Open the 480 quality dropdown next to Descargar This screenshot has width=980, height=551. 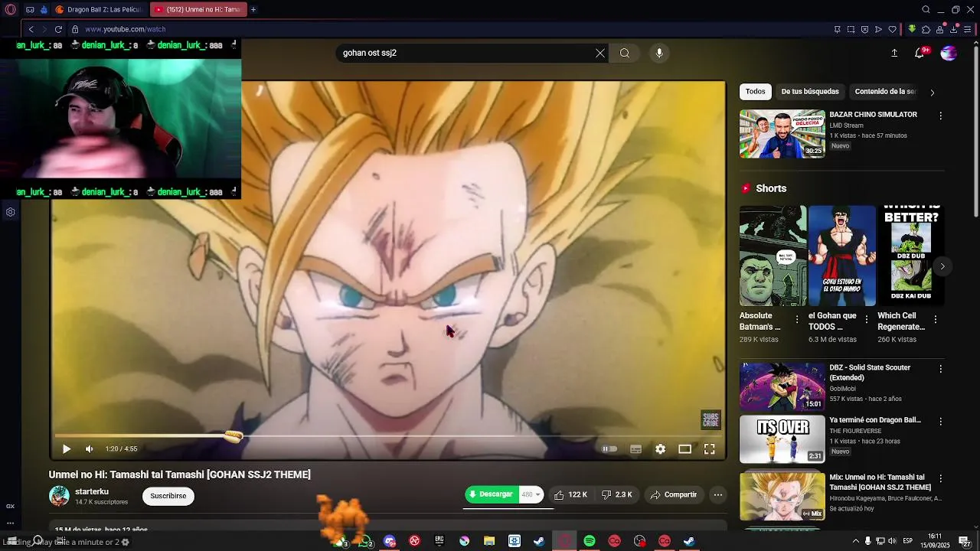coord(531,495)
